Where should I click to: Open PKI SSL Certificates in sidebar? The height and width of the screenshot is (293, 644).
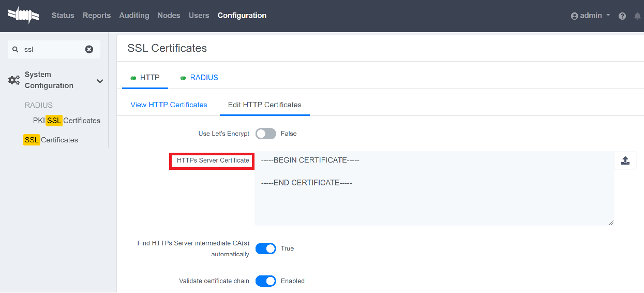(x=67, y=121)
